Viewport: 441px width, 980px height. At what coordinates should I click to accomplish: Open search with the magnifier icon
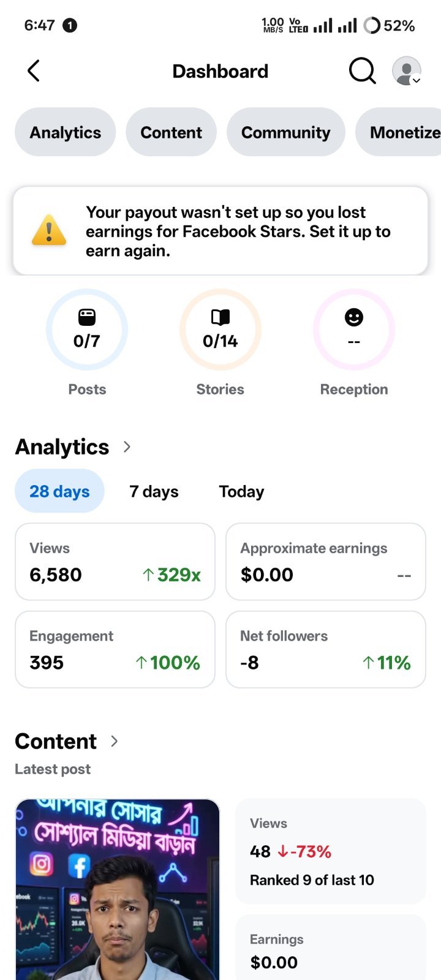(x=362, y=71)
